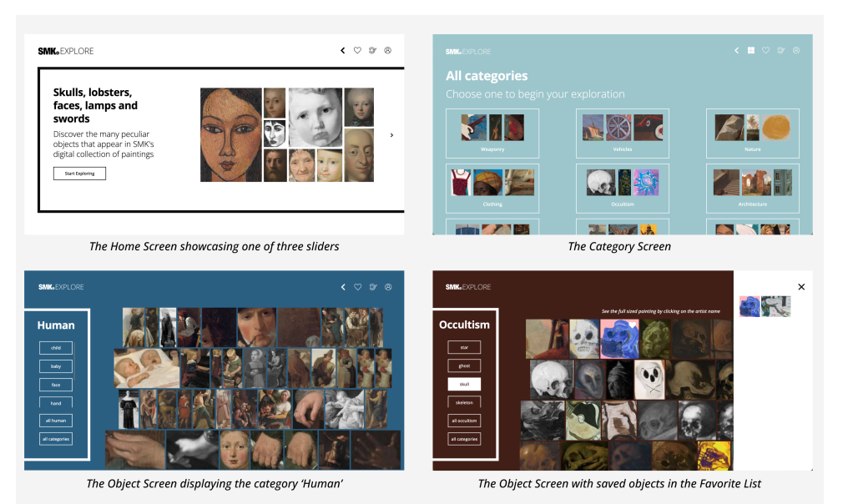
Task: Select the all human filter
Action: tap(56, 421)
